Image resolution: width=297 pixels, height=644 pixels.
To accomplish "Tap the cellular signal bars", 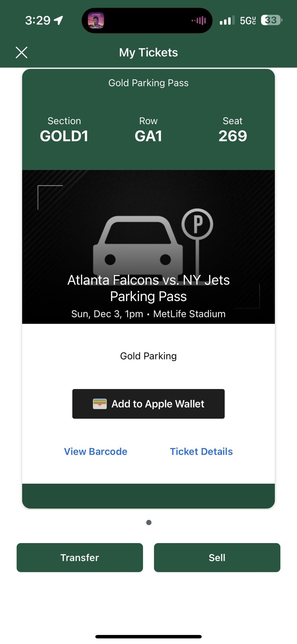I will (x=227, y=21).
